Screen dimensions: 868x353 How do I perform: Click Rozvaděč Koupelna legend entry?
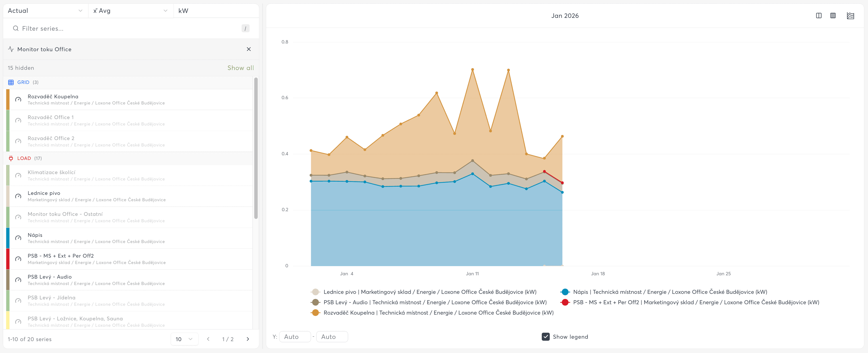pos(432,313)
